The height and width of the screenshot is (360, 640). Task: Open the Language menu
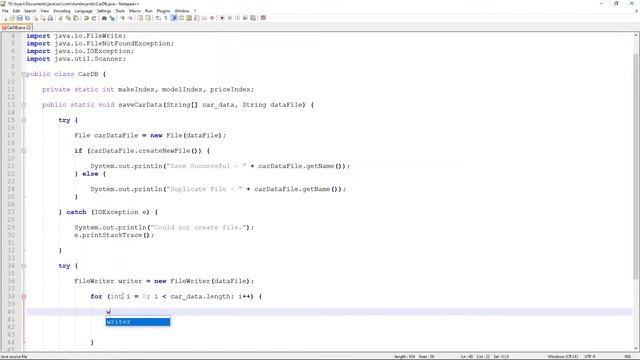[x=84, y=11]
